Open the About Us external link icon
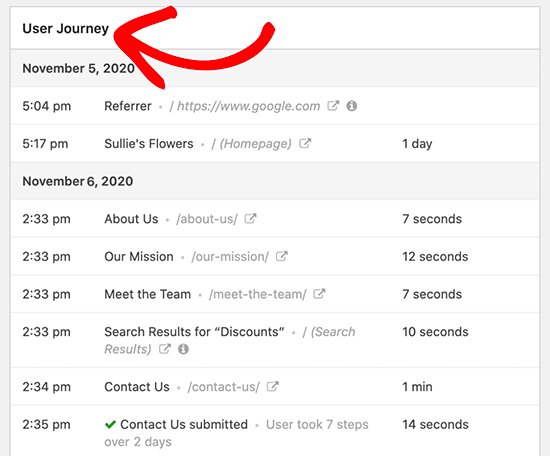The height and width of the screenshot is (456, 550). coord(250,219)
